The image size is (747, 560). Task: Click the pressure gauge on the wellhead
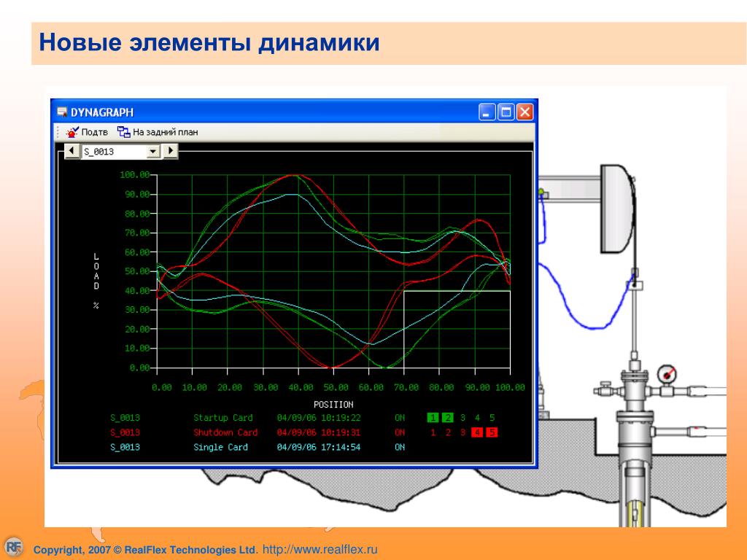click(x=667, y=374)
